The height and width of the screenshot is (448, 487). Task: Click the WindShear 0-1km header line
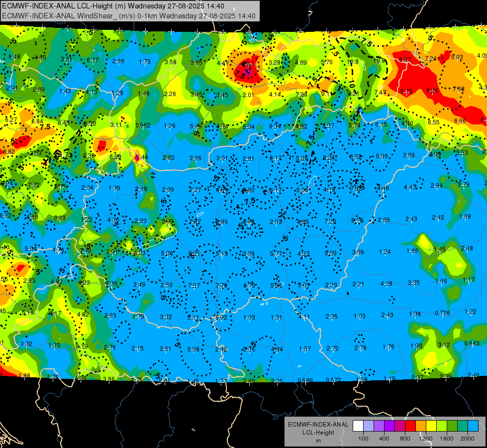(129, 16)
